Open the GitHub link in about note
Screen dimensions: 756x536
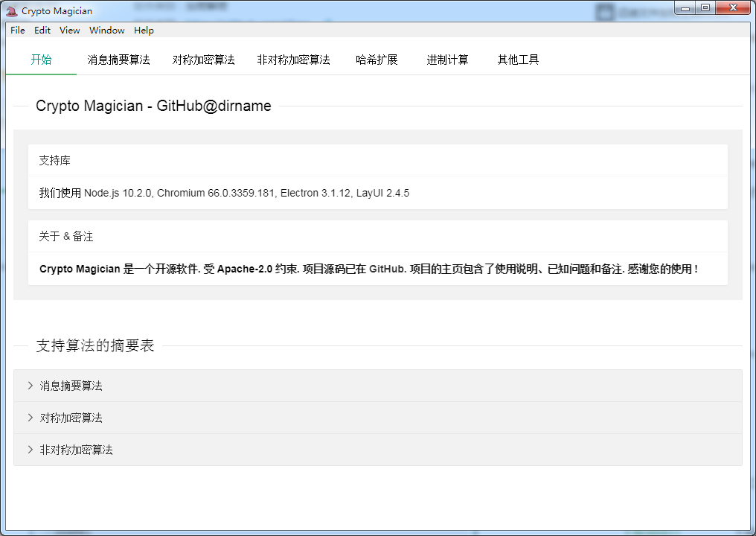pos(387,269)
